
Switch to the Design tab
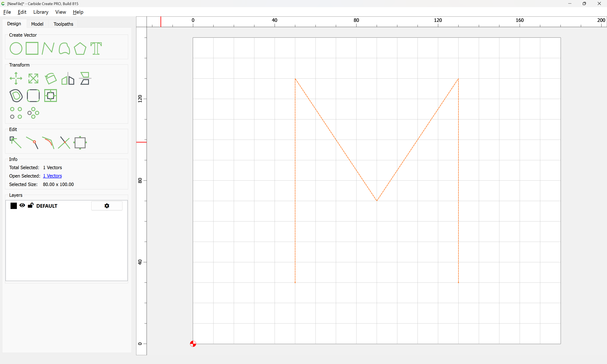point(14,24)
